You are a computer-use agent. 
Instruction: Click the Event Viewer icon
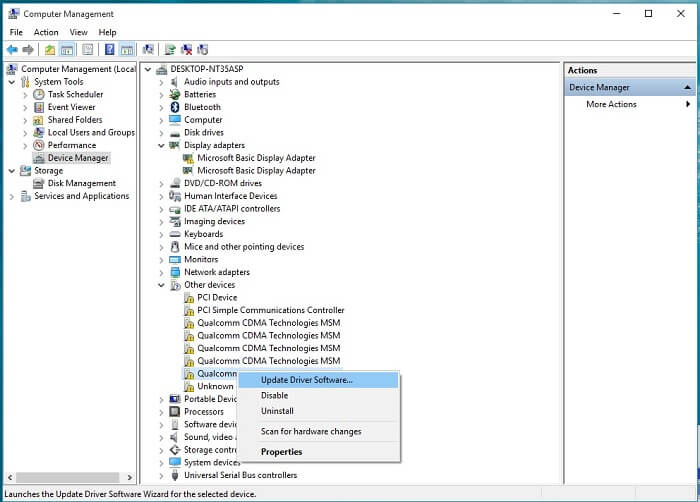click(x=39, y=107)
